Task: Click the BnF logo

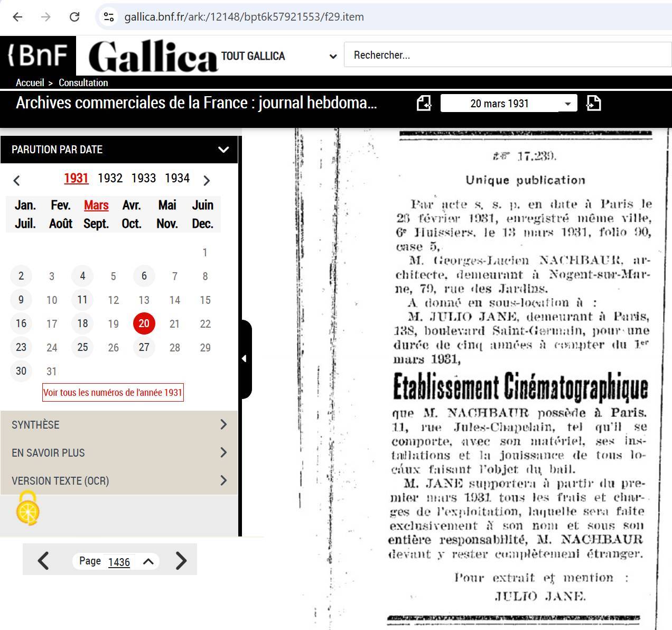Action: 38,55
